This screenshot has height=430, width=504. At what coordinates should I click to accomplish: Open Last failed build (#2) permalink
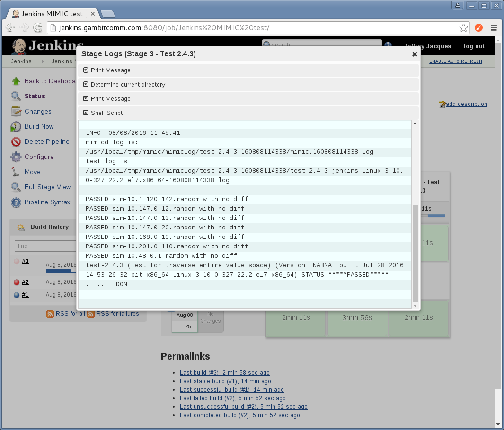233,398
